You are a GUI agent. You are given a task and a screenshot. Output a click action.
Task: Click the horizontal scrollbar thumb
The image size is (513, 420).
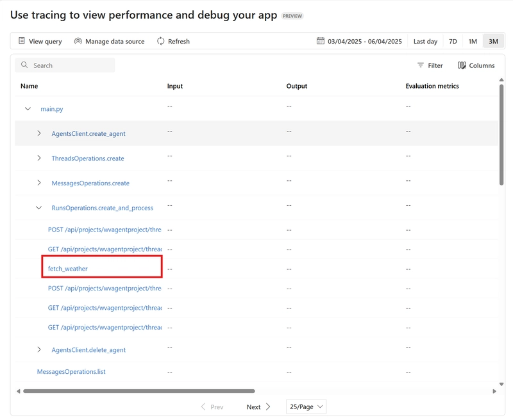(139, 391)
